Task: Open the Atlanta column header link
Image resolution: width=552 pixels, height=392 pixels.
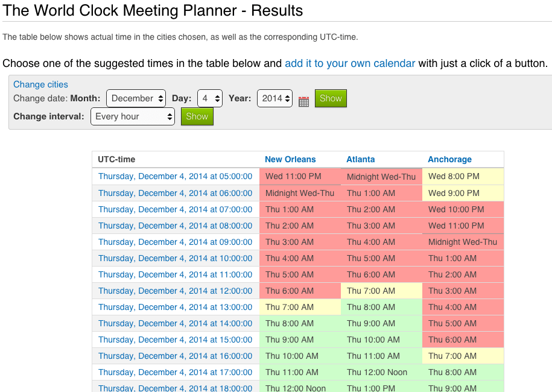Action: click(361, 159)
